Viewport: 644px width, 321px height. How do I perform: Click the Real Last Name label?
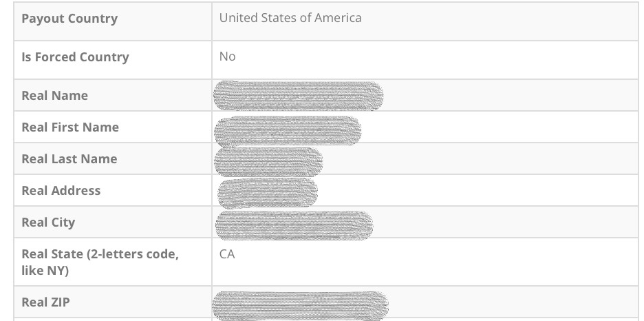(69, 159)
